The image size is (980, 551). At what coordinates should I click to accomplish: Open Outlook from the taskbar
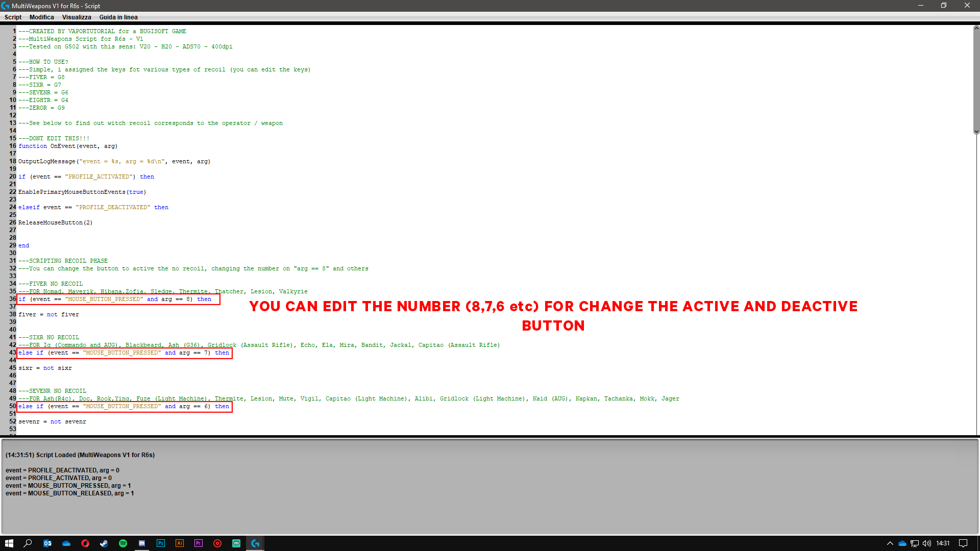pyautogui.click(x=47, y=543)
